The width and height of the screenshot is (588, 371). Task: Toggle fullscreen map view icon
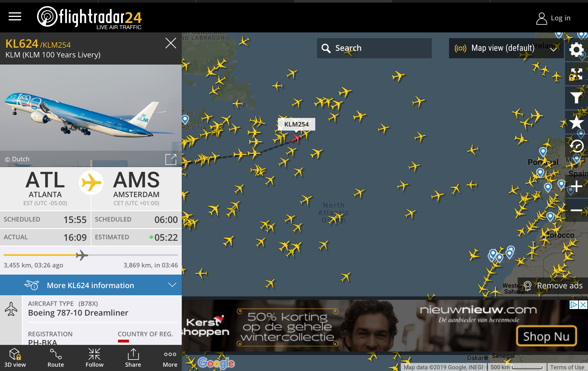[576, 74]
